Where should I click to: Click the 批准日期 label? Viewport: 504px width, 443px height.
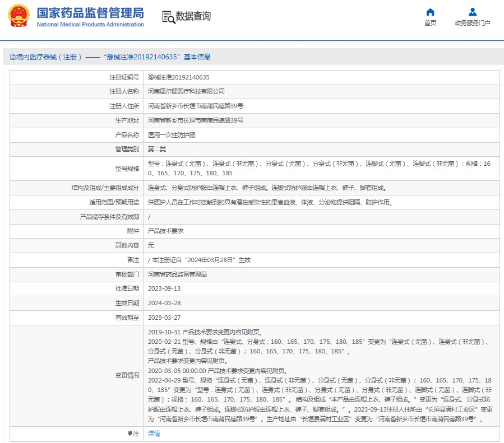coord(127,288)
